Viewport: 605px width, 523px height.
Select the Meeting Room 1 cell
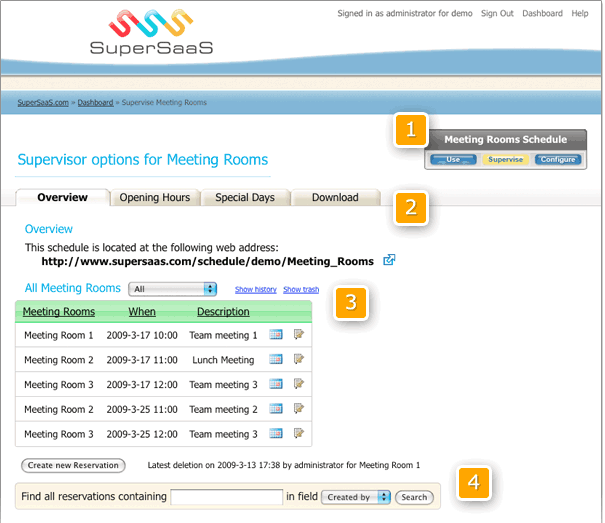point(59,335)
